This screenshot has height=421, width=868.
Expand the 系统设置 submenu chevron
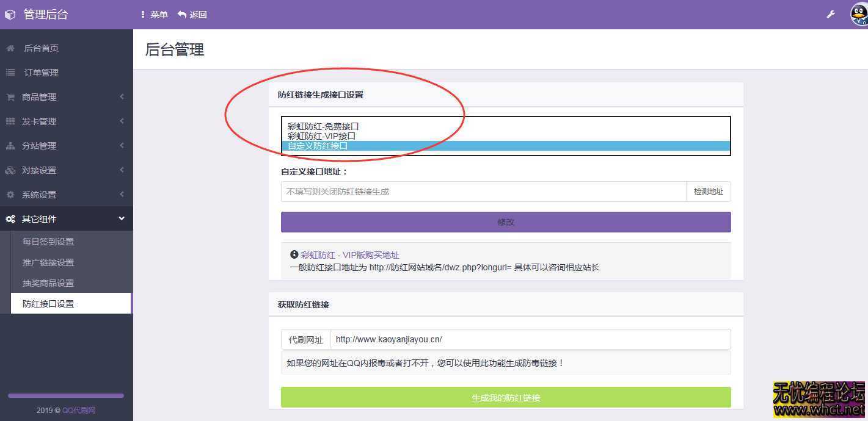pos(121,194)
